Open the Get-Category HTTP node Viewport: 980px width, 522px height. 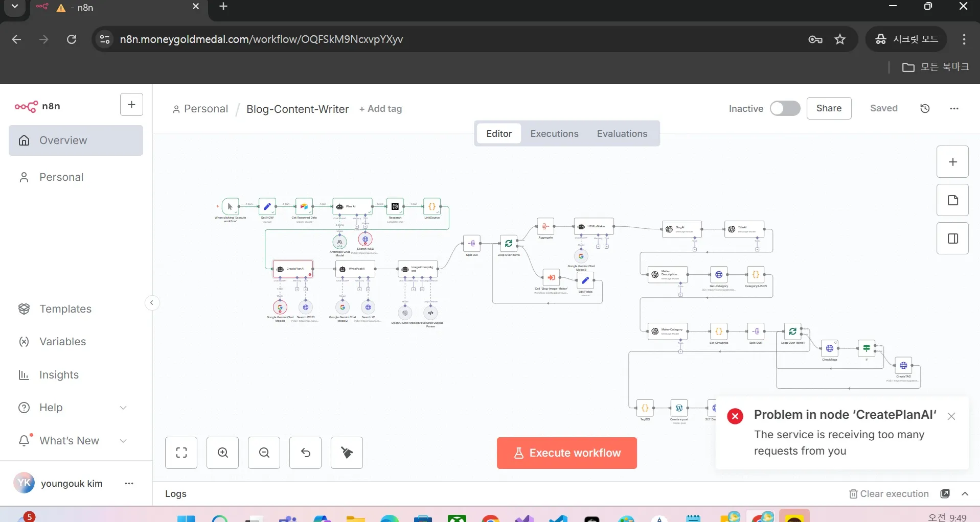(719, 275)
